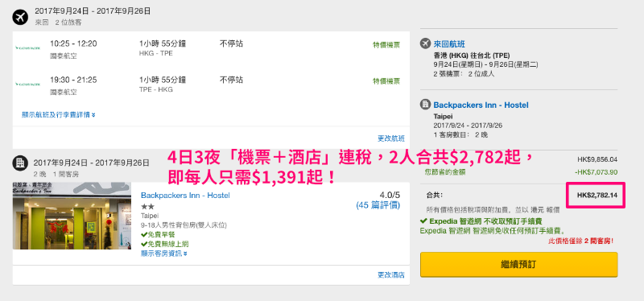The image size is (644, 301).
Task: Click the Cathay Pacific logo for the 19:30 flight
Action: 28,85
